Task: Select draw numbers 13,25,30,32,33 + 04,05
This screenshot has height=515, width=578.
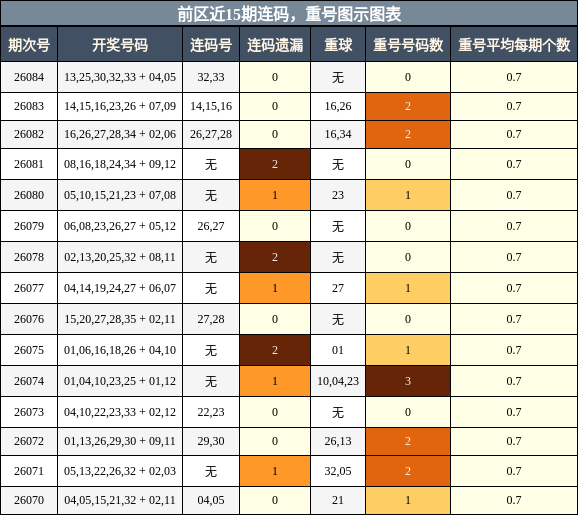Action: click(120, 77)
